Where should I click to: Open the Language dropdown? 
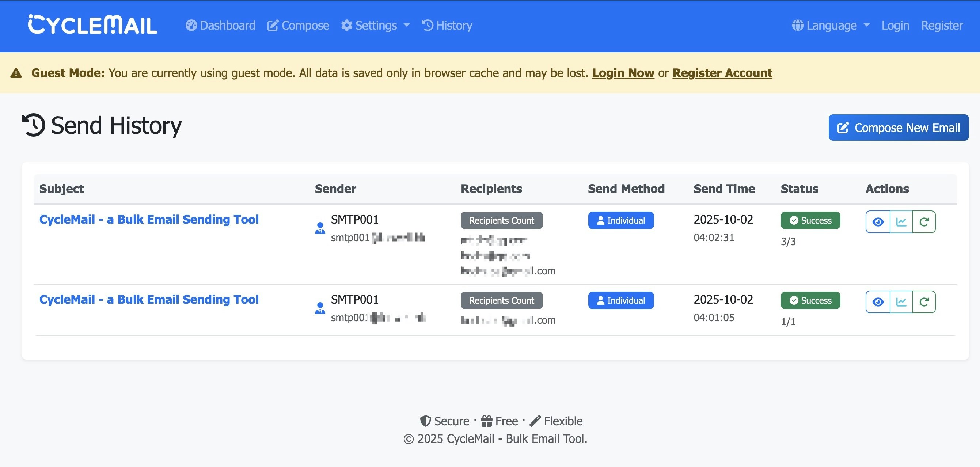[831, 26]
